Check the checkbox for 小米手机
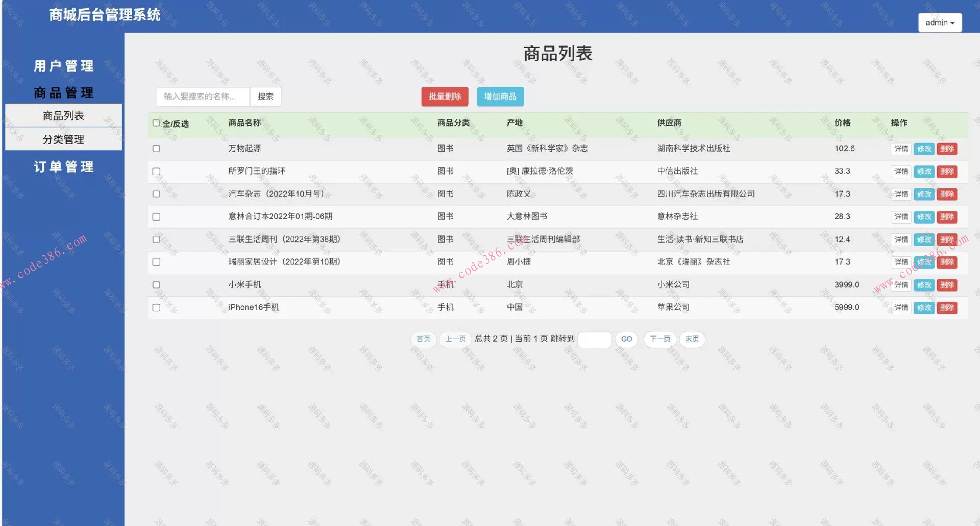This screenshot has width=980, height=526. (156, 284)
